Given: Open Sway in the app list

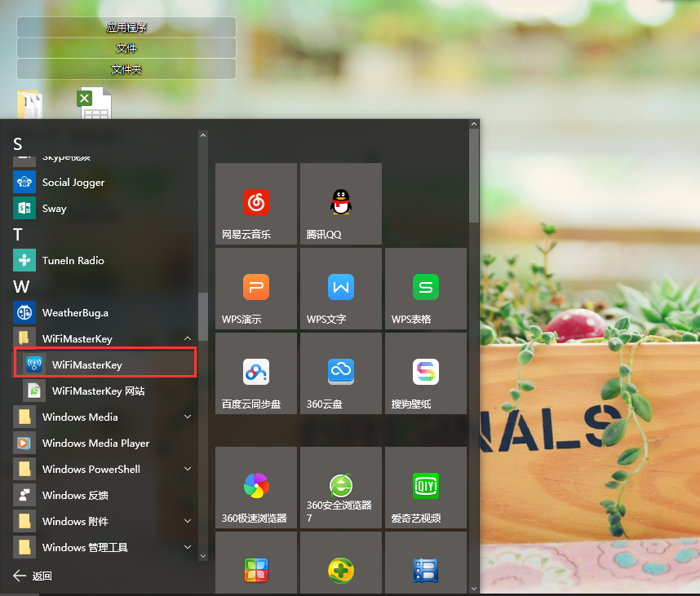Looking at the screenshot, I should coord(104,209).
